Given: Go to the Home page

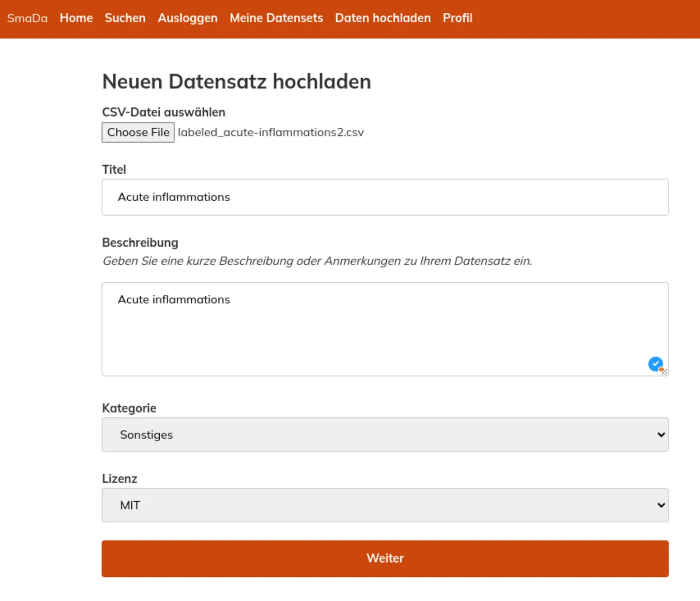Looking at the screenshot, I should (x=76, y=18).
